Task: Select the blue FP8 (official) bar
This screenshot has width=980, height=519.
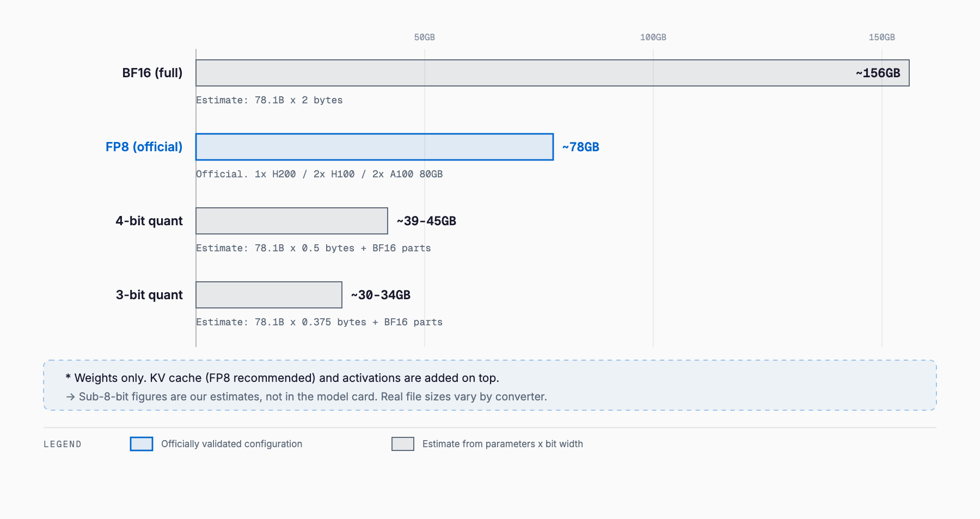Action: (375, 147)
